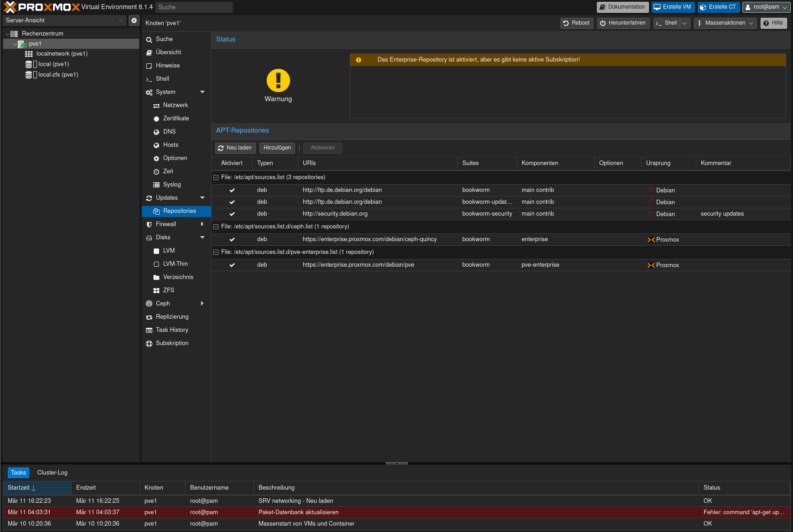This screenshot has width=793, height=532.
Task: Select the failed Paket-Datenbank aktualisieren task
Action: coord(396,512)
